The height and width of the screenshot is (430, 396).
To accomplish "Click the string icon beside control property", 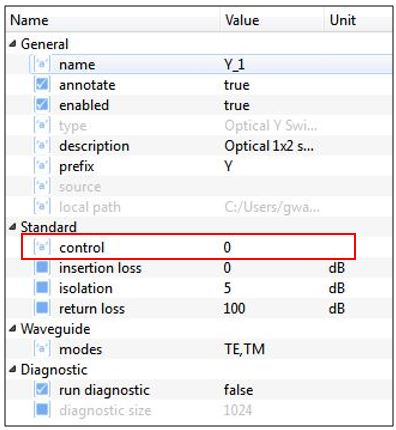I will click(42, 247).
